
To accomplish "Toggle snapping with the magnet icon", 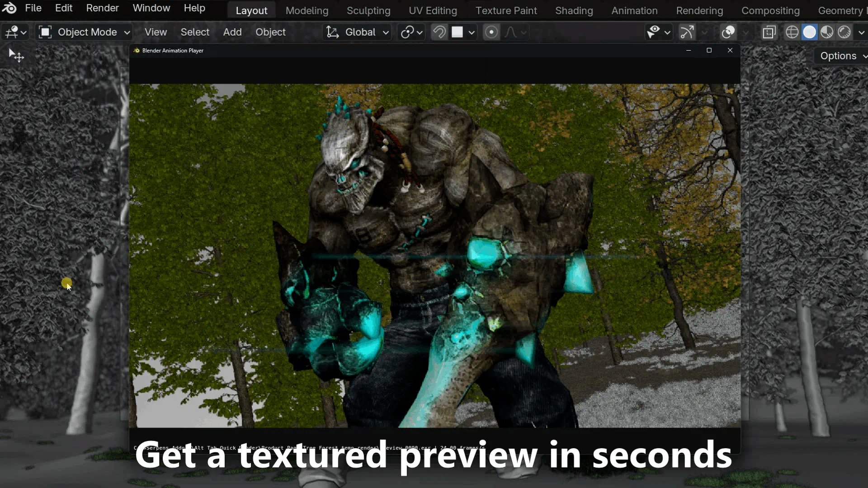I will coord(439,32).
